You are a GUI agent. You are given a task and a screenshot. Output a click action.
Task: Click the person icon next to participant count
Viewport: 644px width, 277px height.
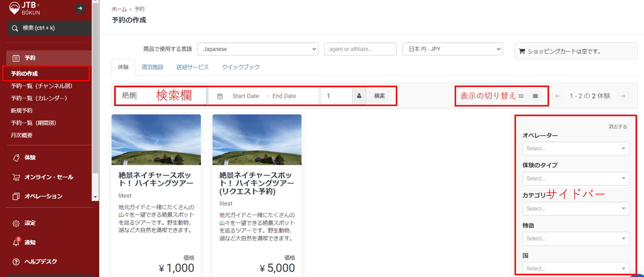(x=359, y=96)
